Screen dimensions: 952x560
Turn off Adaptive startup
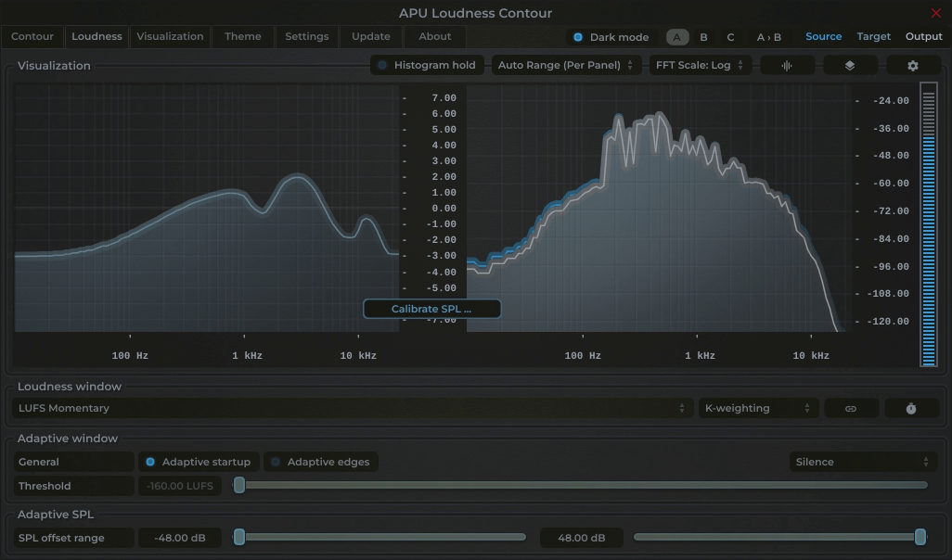tap(196, 462)
